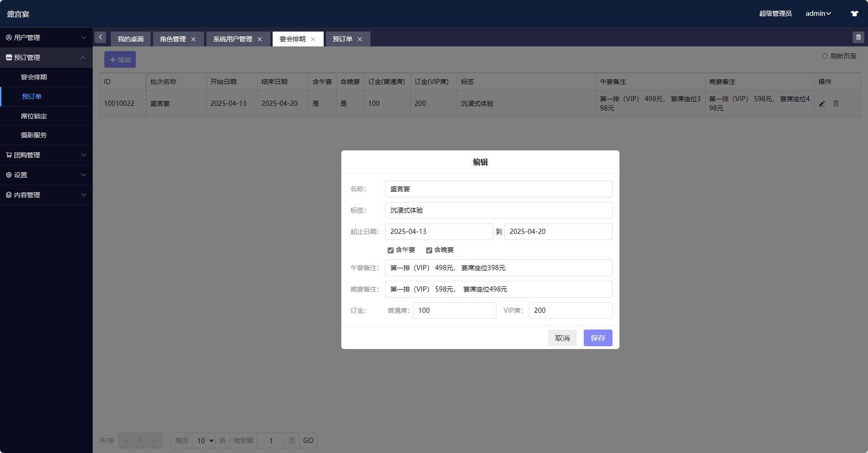Click the trash icon at tab bar right

coord(858,37)
